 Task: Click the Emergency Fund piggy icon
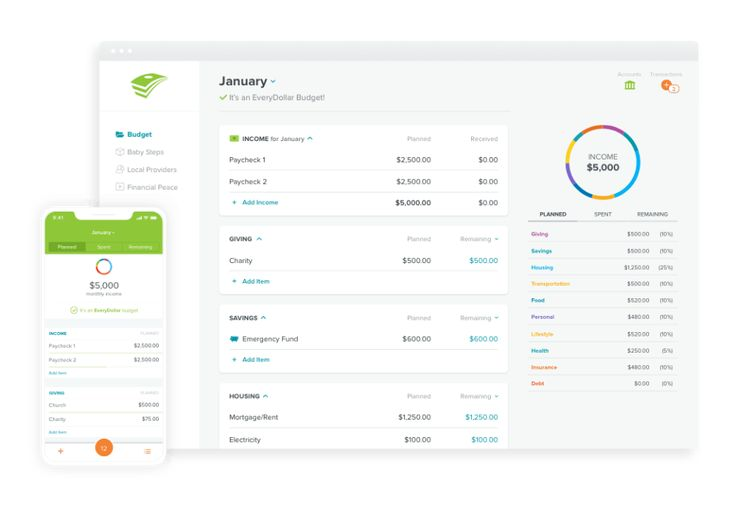(234, 339)
